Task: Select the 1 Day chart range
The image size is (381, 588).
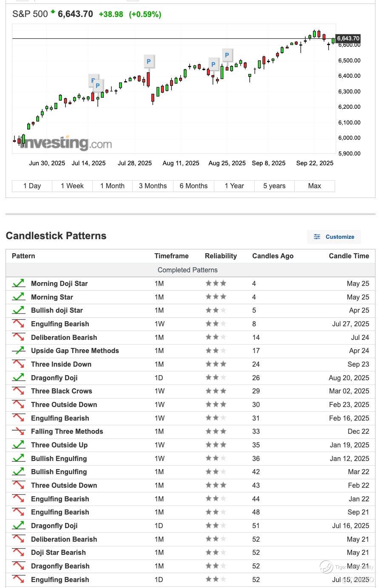Action: tap(32, 186)
